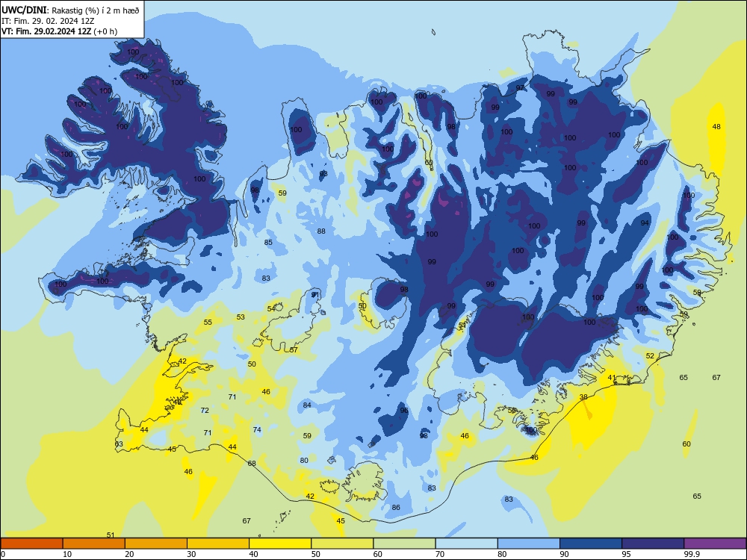The image size is (747, 560).
Task: Click the purple above-99.9 legend swatch
Action: point(715,544)
